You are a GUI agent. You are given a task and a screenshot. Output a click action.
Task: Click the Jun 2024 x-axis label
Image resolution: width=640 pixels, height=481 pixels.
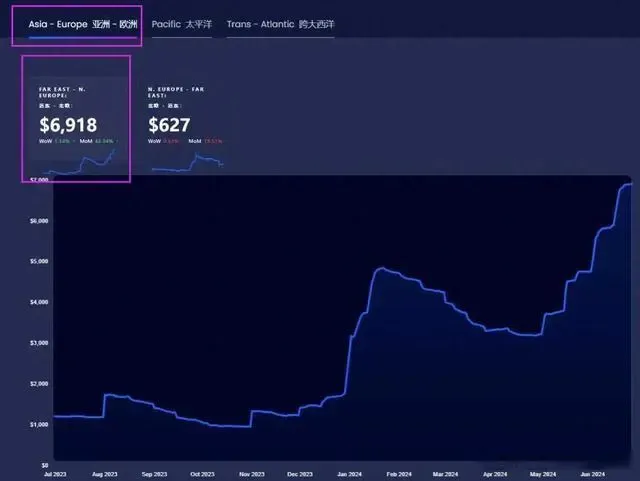pos(593,474)
